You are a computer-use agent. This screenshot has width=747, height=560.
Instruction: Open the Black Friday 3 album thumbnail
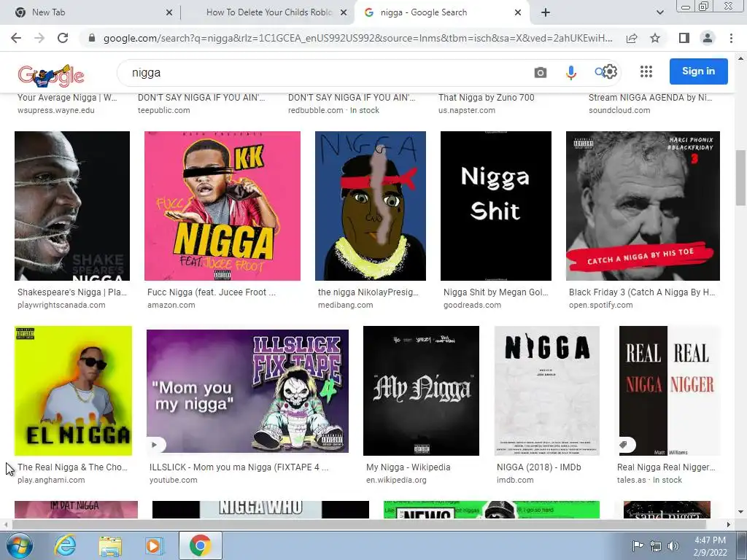[643, 206]
